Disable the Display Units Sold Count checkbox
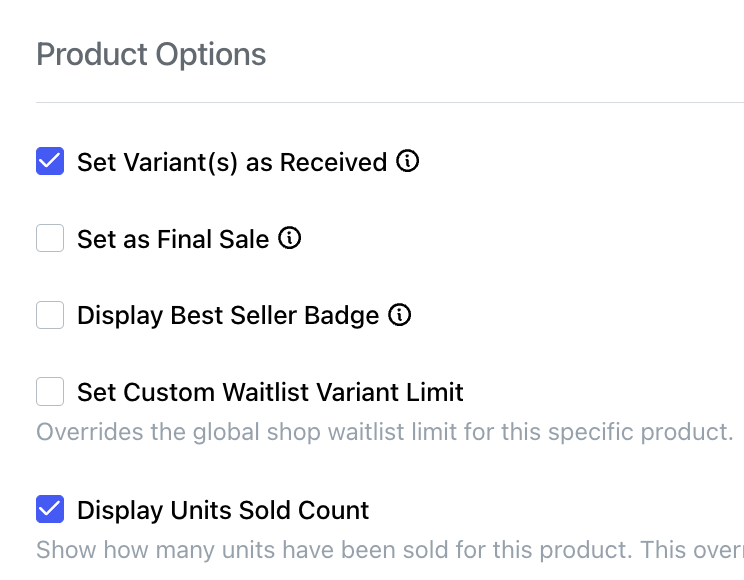744x580 pixels. (x=50, y=509)
